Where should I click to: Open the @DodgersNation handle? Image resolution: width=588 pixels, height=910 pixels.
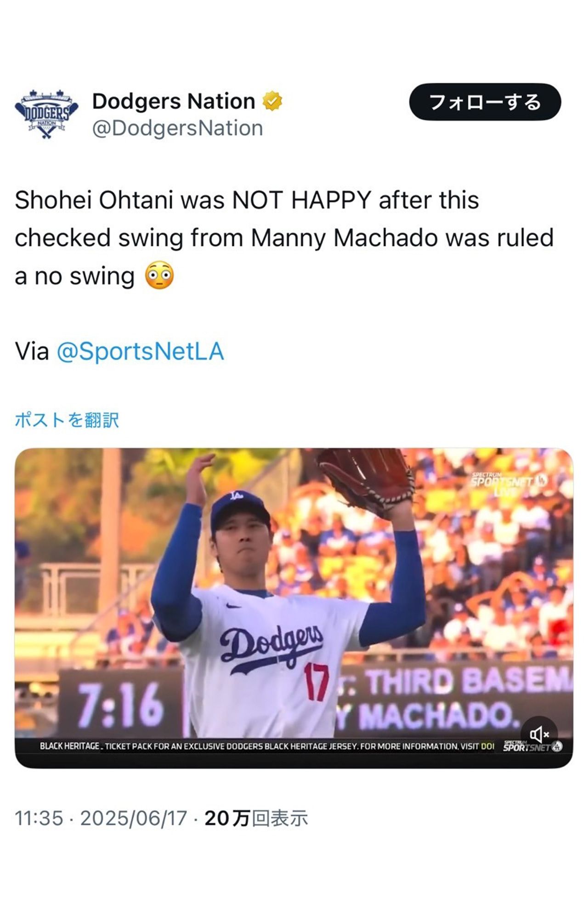(x=177, y=128)
